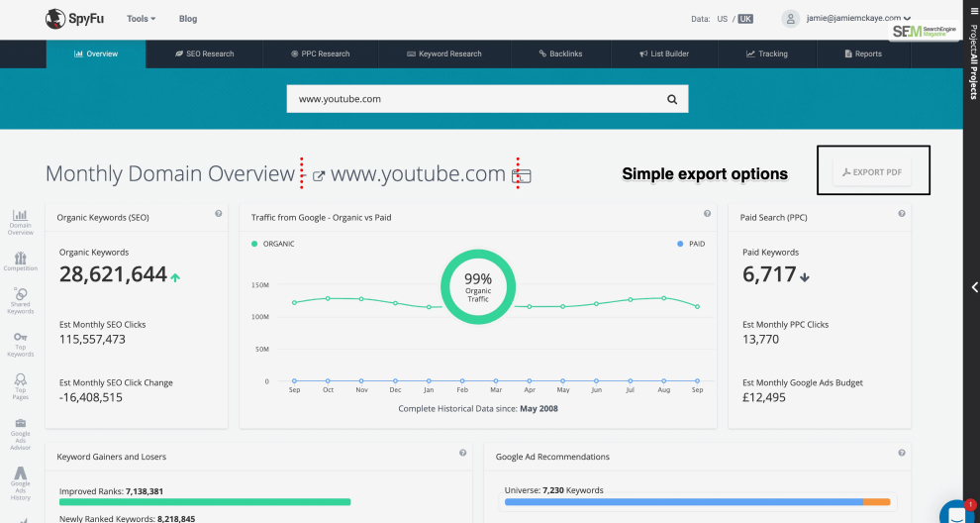Image resolution: width=980 pixels, height=523 pixels.
Task: Open the Tracking tab
Action: tap(767, 53)
